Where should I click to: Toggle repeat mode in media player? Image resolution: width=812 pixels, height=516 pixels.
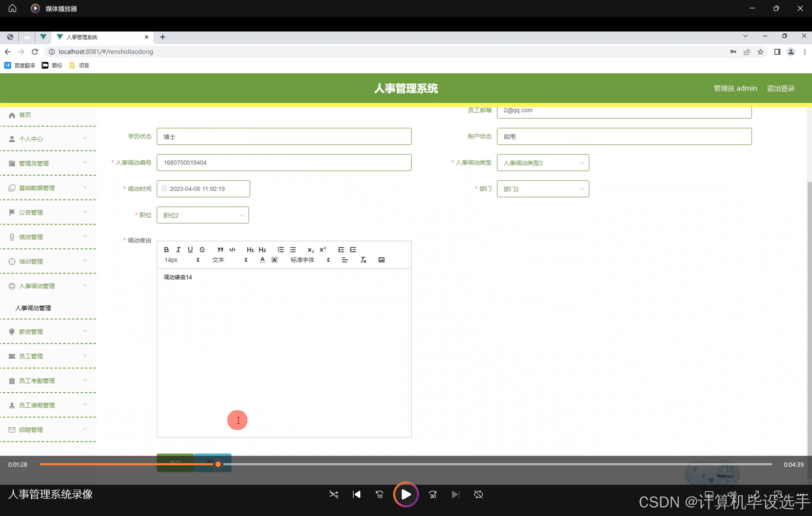tap(478, 494)
